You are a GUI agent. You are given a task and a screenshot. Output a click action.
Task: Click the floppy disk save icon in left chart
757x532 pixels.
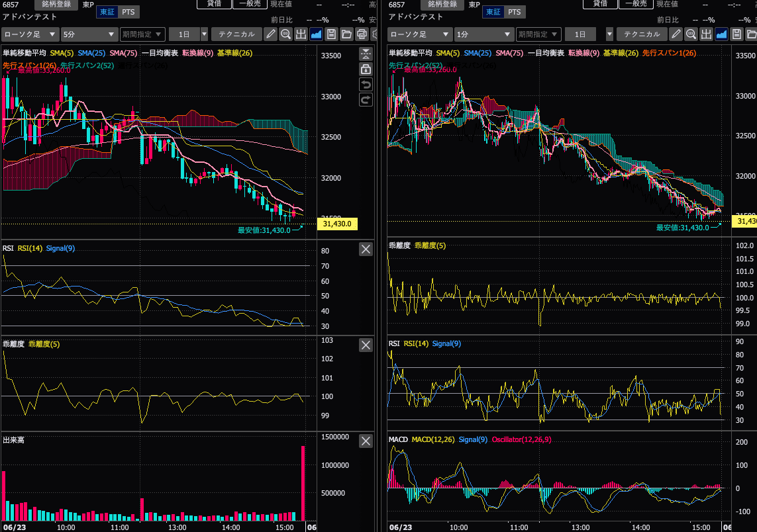(331, 34)
